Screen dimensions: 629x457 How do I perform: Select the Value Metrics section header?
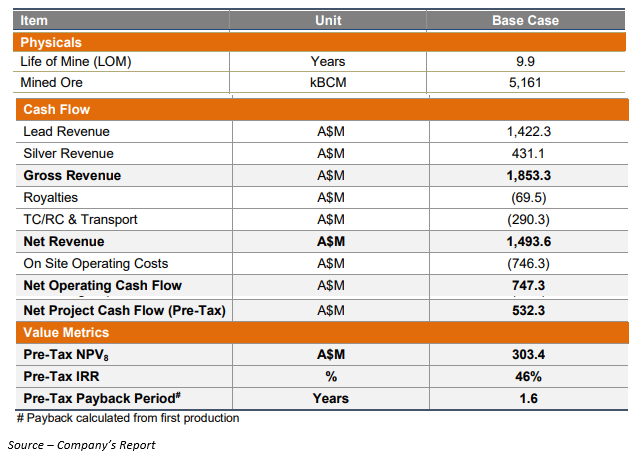(65, 332)
